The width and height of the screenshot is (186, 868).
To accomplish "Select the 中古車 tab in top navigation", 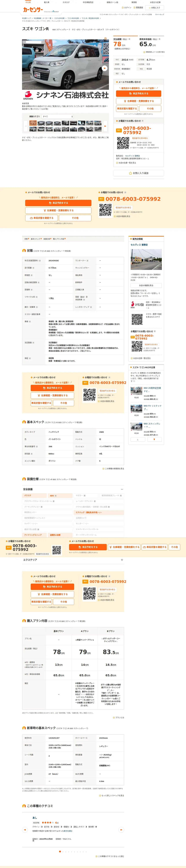I will click(x=28, y=2).
